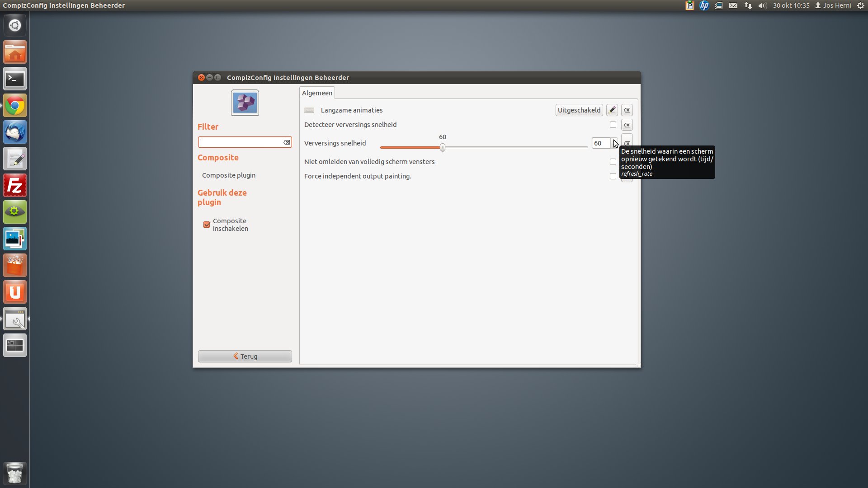
Task: Open the messaging mail indicator
Action: point(733,5)
